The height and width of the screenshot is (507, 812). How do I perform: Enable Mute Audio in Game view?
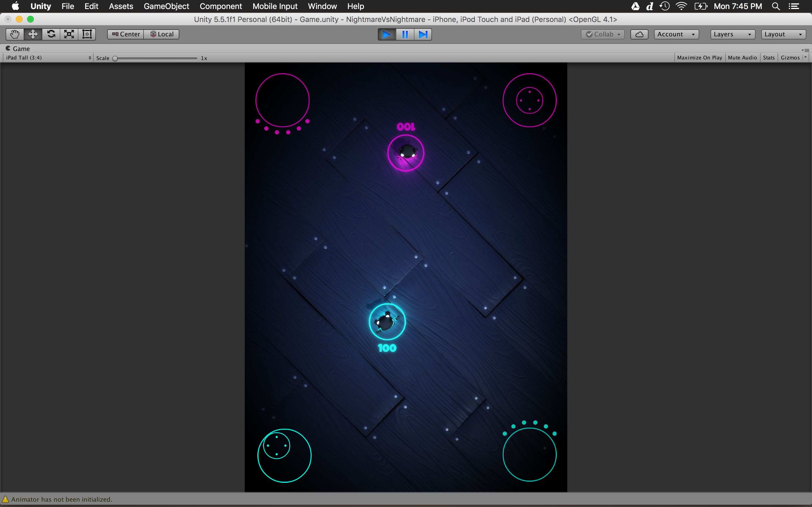(742, 58)
